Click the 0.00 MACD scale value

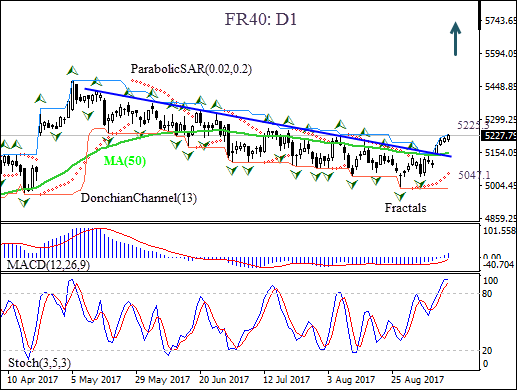point(492,257)
